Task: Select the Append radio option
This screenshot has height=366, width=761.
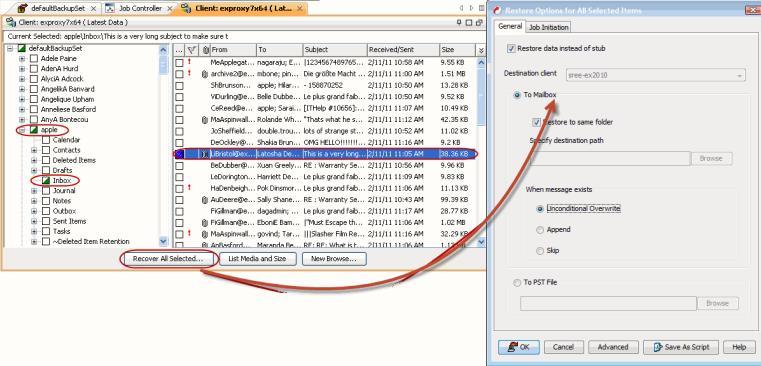Action: pos(540,230)
